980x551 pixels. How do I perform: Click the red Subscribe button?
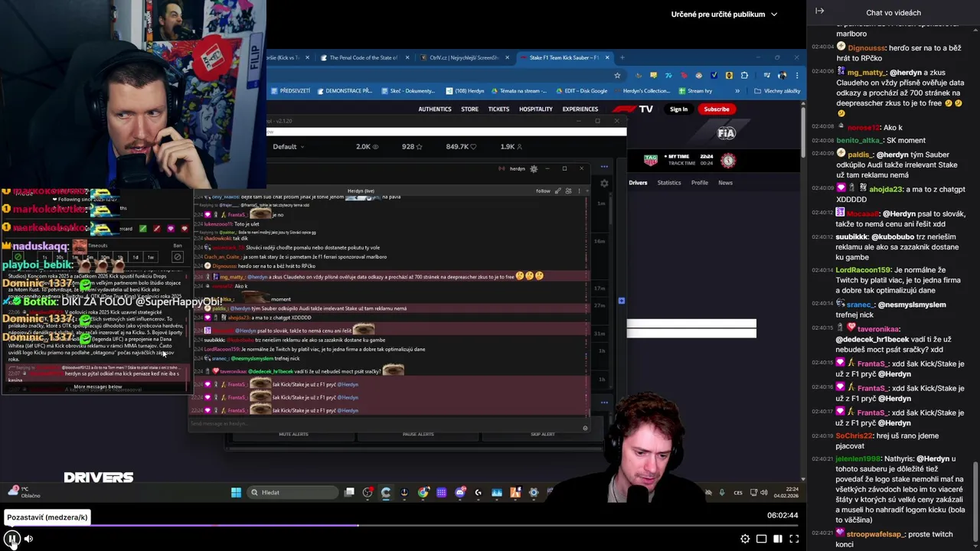[717, 109]
